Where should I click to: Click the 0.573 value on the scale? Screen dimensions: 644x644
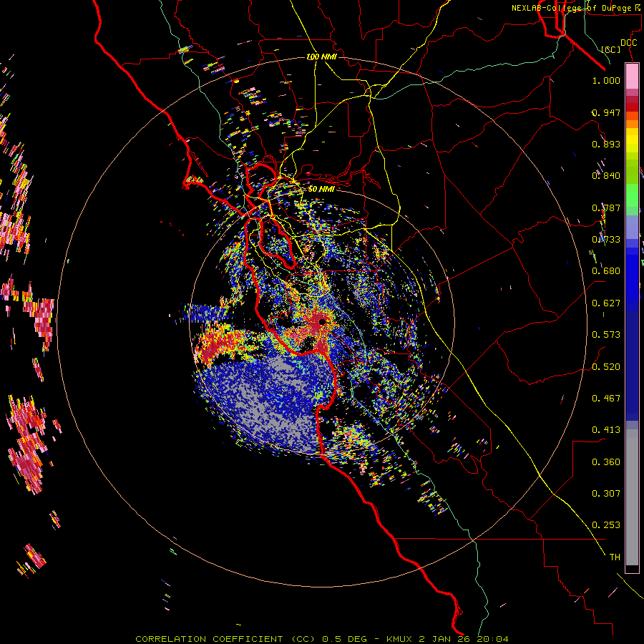pos(606,335)
